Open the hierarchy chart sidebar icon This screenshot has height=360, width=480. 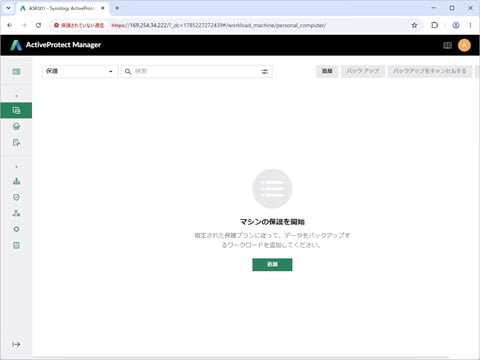[16, 181]
